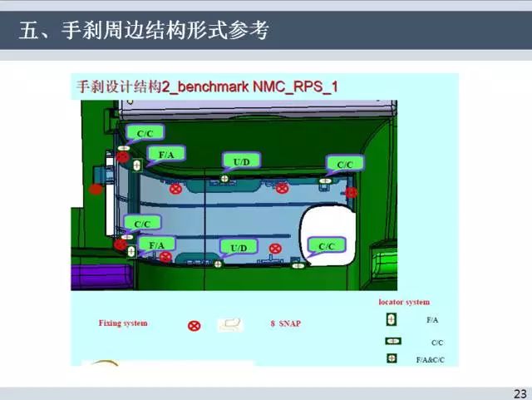Click the F/A locator icon in the legend
The width and height of the screenshot is (532, 400).
[392, 319]
